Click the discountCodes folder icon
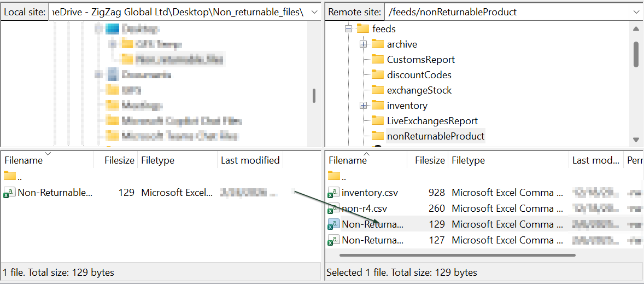This screenshot has height=284, width=644. point(378,75)
